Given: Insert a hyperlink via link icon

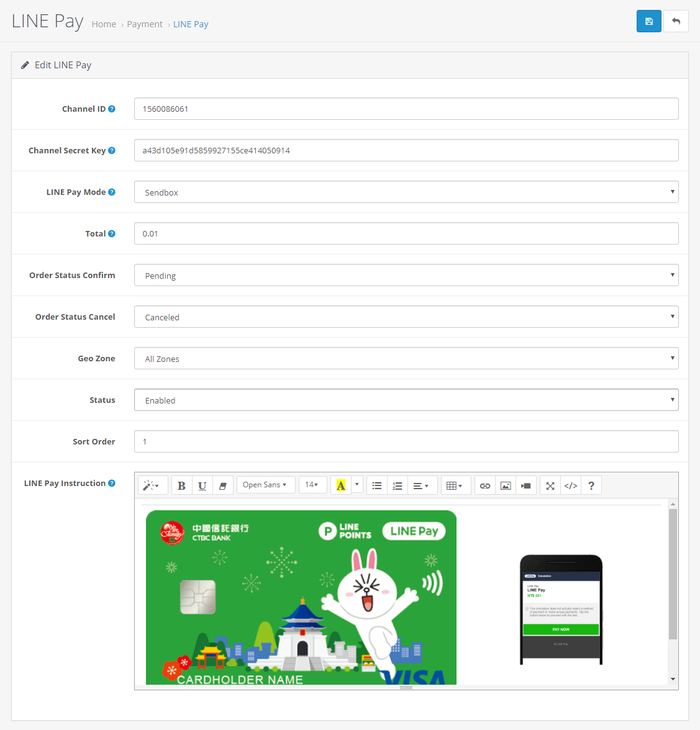Looking at the screenshot, I should point(485,485).
